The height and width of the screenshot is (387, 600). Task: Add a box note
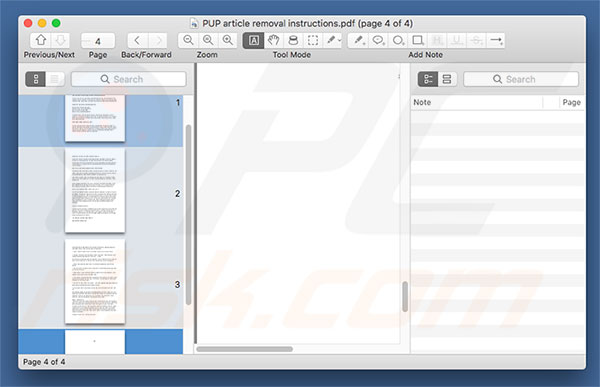[418, 40]
